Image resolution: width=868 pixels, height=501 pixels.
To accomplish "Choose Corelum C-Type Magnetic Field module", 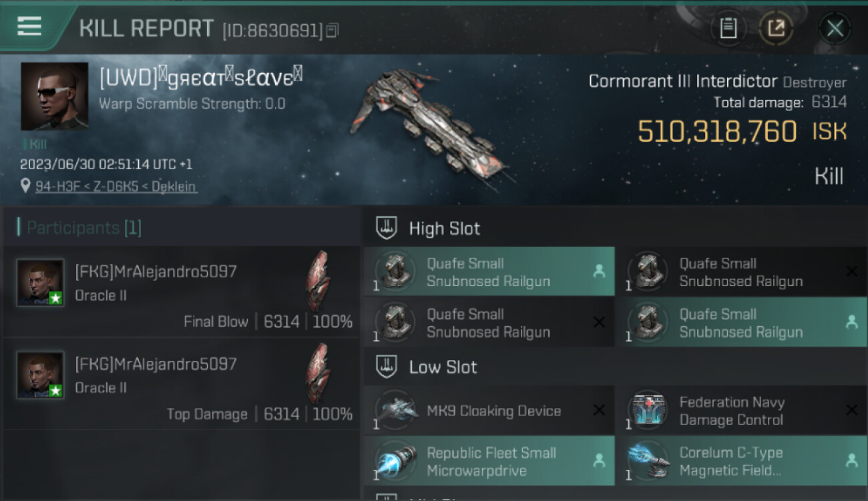I will [741, 461].
